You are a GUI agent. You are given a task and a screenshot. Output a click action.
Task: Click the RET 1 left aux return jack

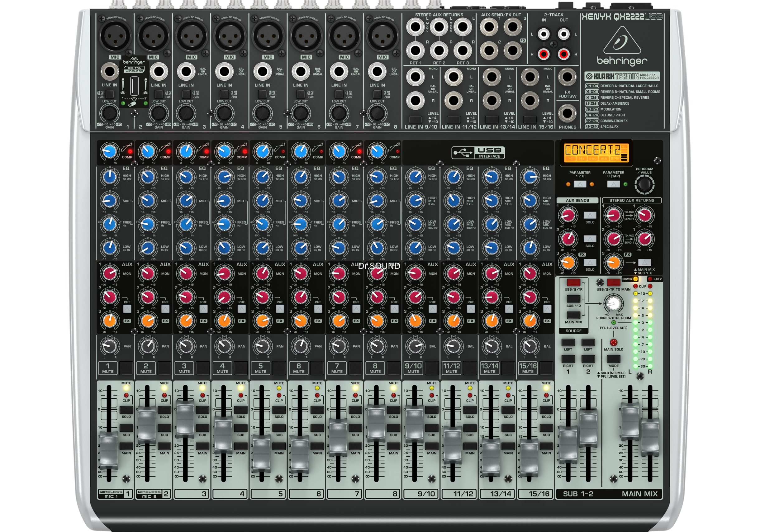416,27
